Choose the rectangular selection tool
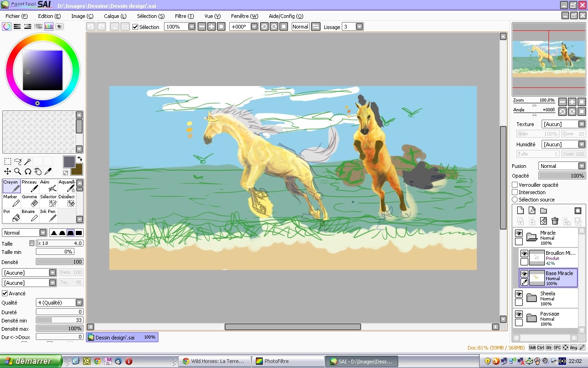588x368 pixels. [8, 161]
